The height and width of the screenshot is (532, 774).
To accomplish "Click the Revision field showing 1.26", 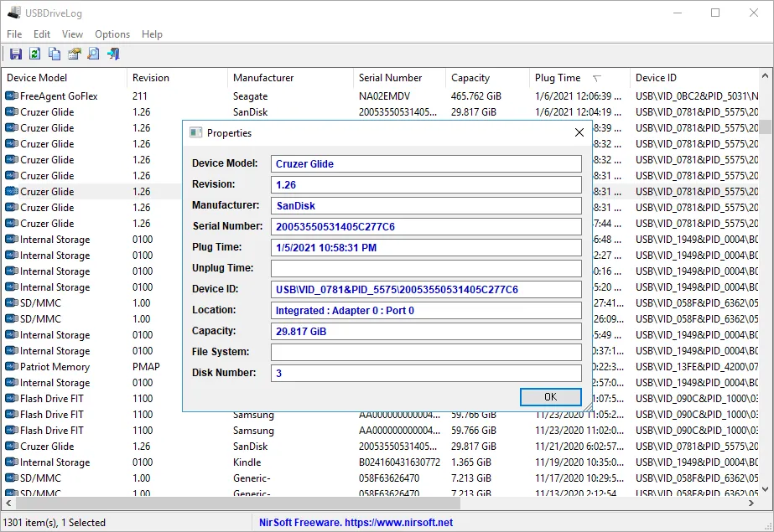I will 426,185.
